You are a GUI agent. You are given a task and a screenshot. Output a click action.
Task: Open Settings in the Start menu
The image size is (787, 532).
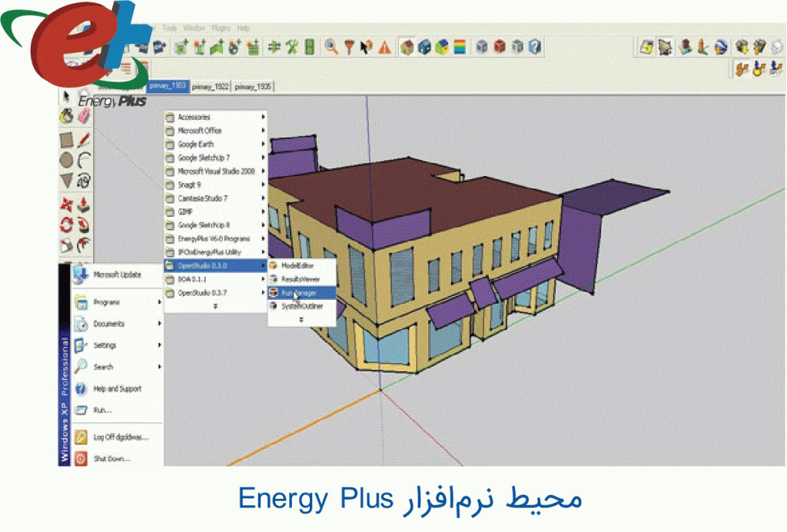pos(118,345)
